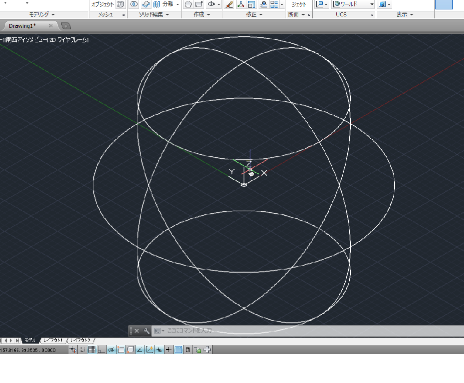
Task: Click the command line wrench icon
Action: (x=146, y=331)
